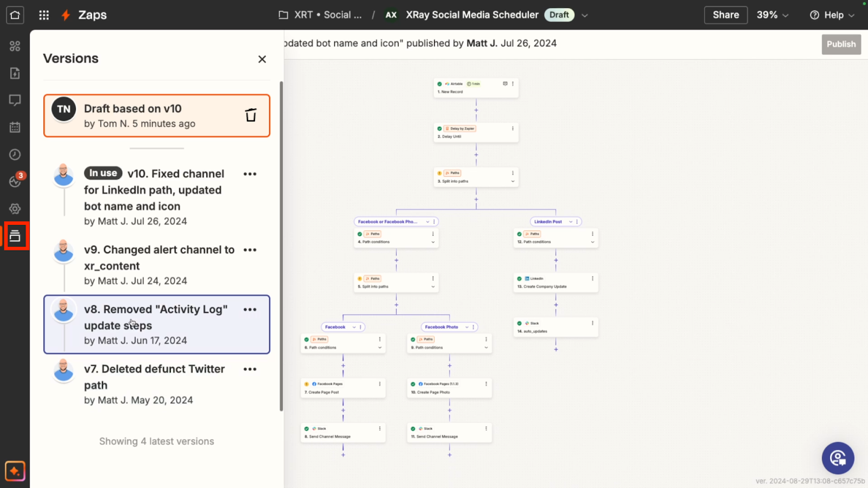868x488 pixels.
Task: Expand step 4 Path conditions chevron
Action: coord(433,242)
